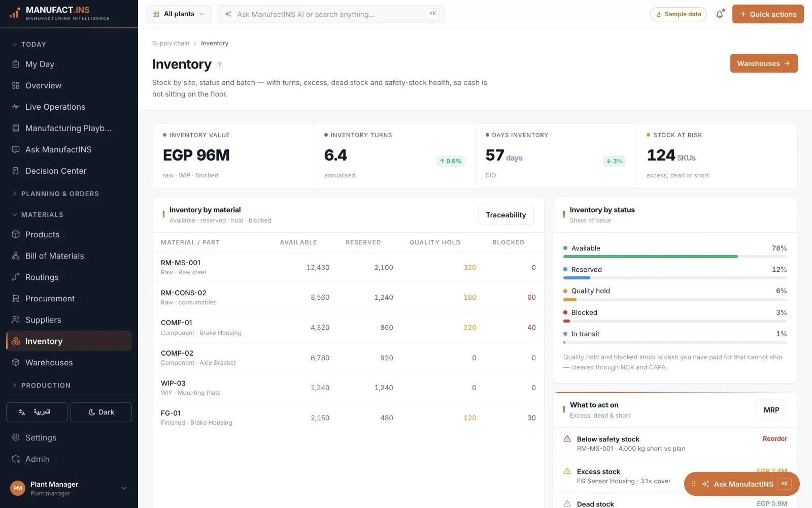Click the ManufactINS logo icon
This screenshot has width=812, height=508.
pyautogui.click(x=15, y=13)
